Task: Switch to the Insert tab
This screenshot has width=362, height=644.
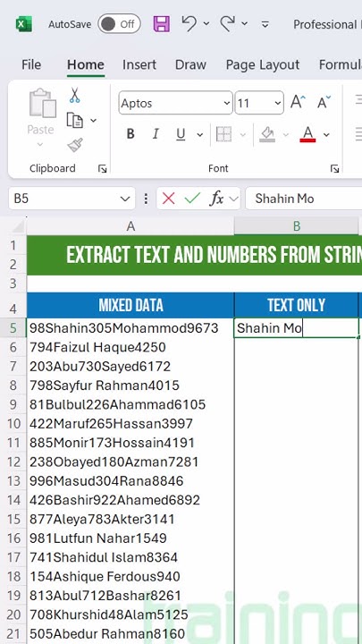Action: click(139, 65)
